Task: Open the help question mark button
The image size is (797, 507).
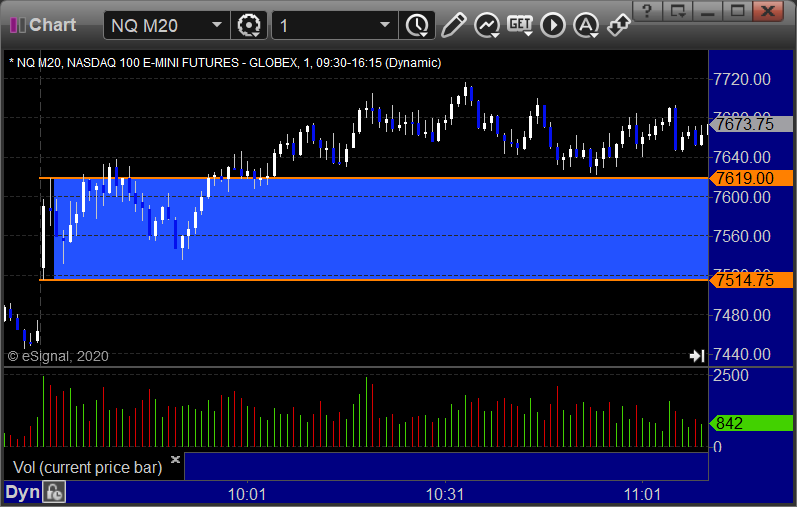Action: pyautogui.click(x=647, y=11)
